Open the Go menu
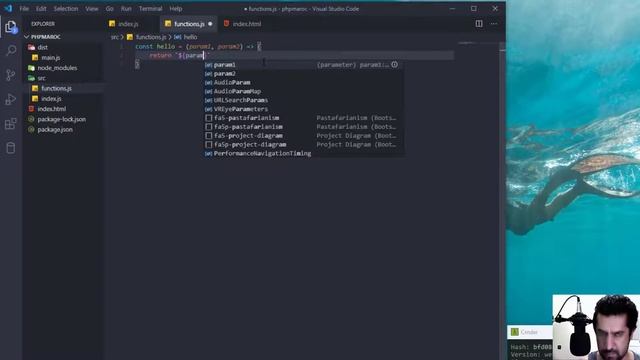Screen dimensions: 640x360 (109, 9)
